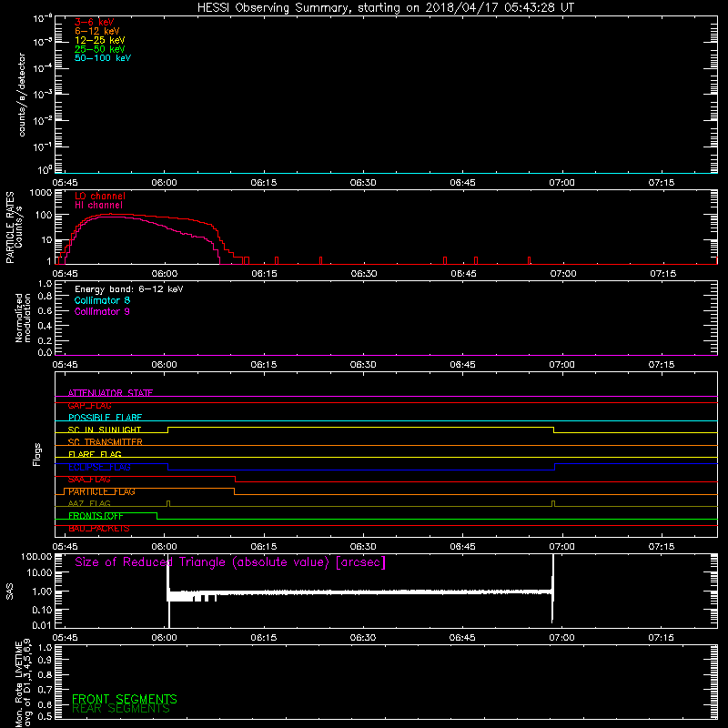Click the 07:00 tick label under particle rates panel
Screen dimensions: 728x728
click(x=563, y=274)
